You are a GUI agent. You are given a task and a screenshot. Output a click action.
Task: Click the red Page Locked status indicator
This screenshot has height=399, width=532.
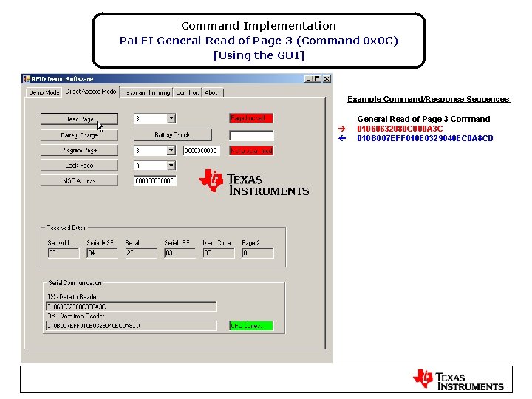click(251, 118)
